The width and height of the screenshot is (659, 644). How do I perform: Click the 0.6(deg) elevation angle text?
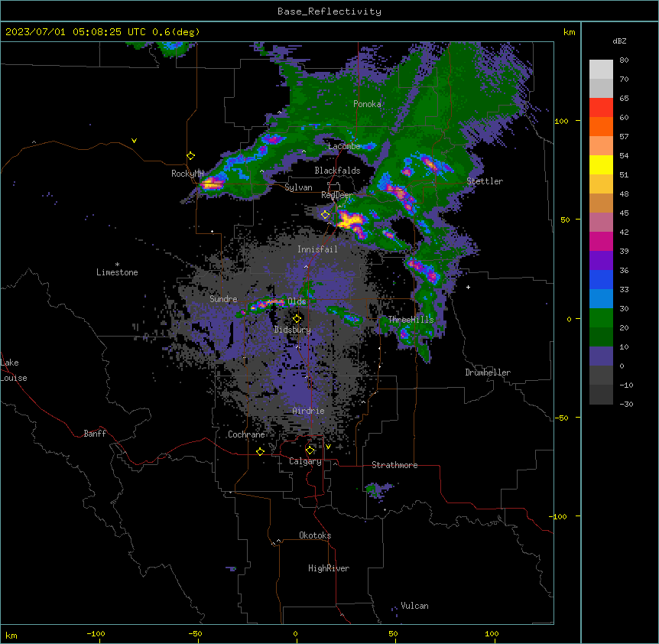pos(176,32)
